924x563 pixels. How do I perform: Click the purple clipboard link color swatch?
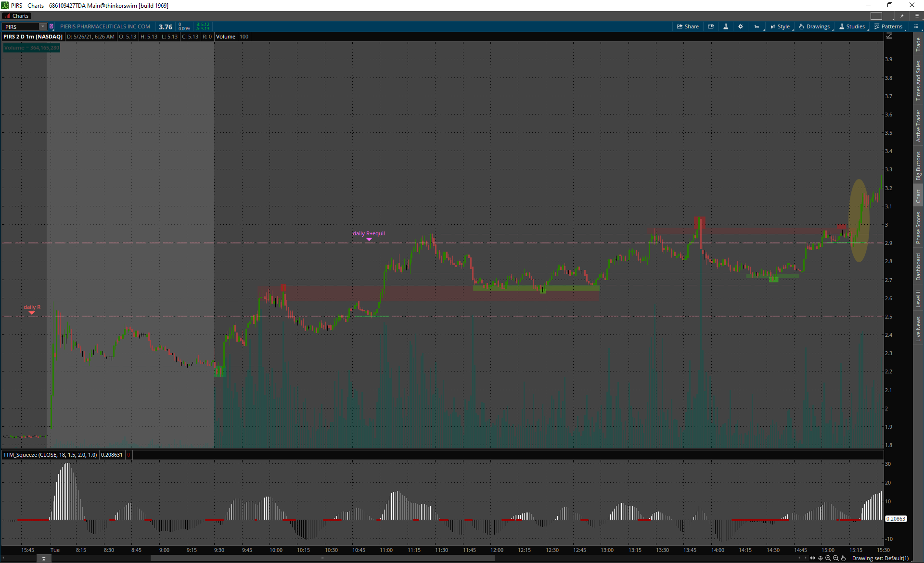click(51, 26)
